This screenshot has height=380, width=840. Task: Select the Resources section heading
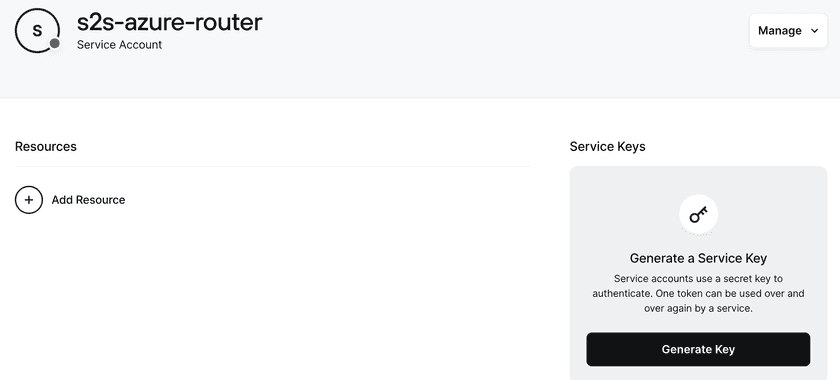click(46, 146)
